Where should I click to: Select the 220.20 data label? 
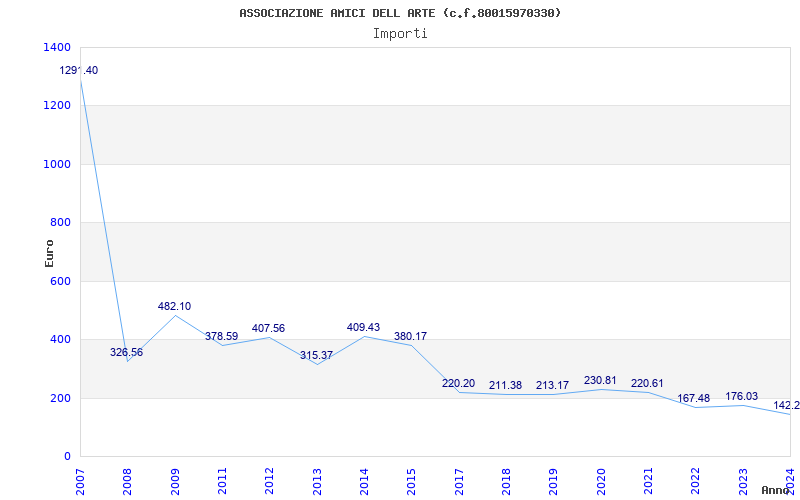pos(458,383)
